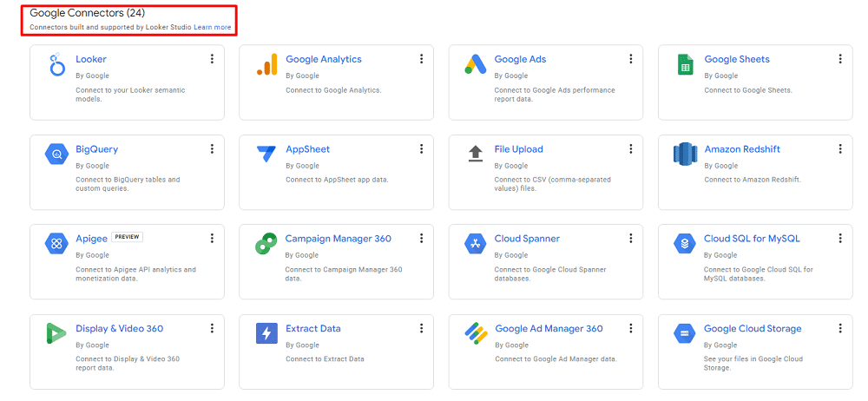Viewport: 868px width, 401px height.
Task: Open three-dot menu on Google Sheets card
Action: pyautogui.click(x=840, y=59)
